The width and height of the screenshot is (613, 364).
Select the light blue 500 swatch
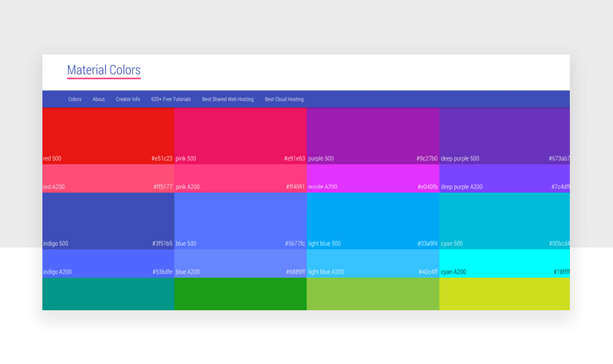[x=373, y=221]
